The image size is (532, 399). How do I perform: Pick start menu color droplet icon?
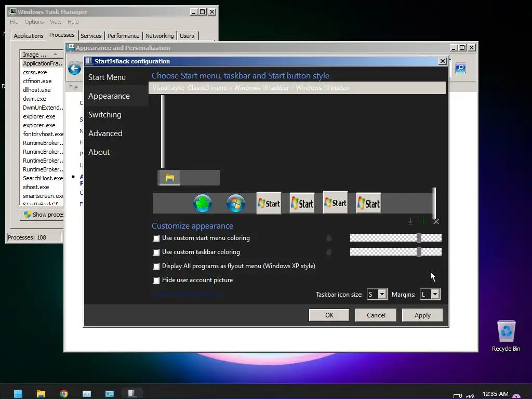pos(329,238)
